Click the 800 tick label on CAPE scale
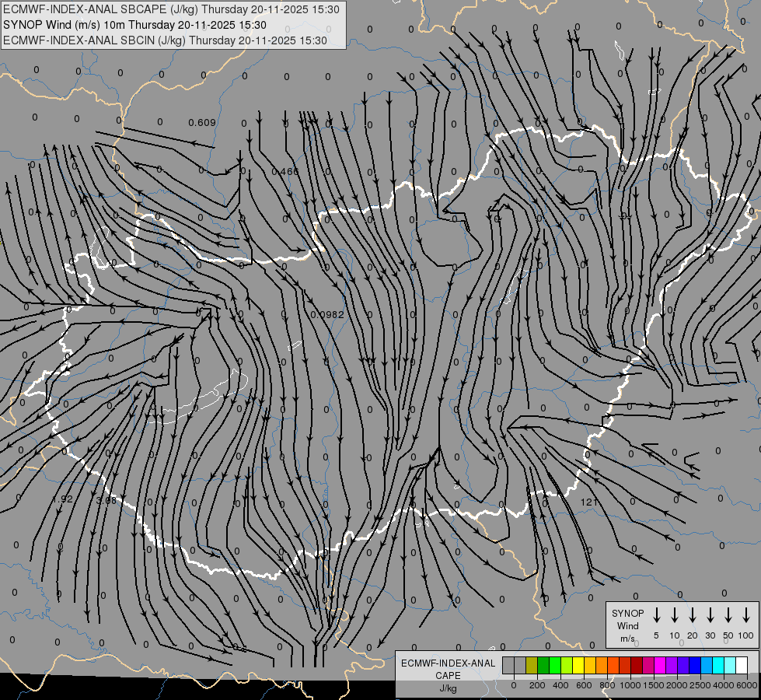The width and height of the screenshot is (761, 700). point(607,685)
